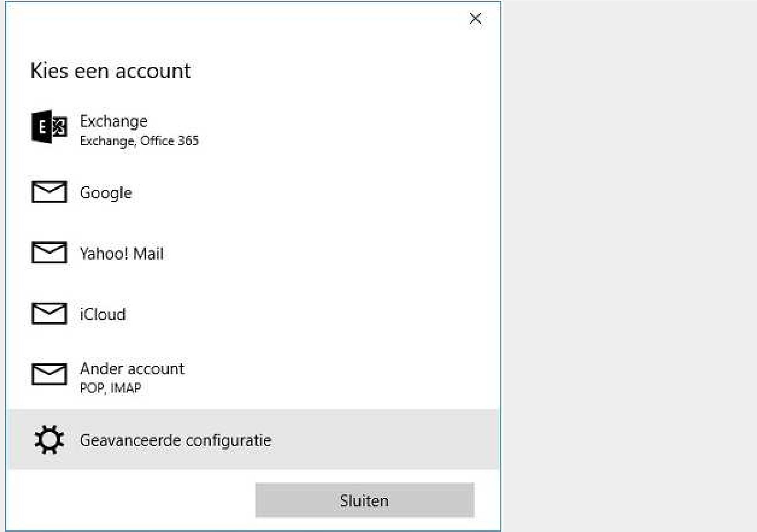Click the 'Exchange, Office 365' subtitle text
Image resolution: width=757 pixels, height=532 pixels.
[139, 141]
